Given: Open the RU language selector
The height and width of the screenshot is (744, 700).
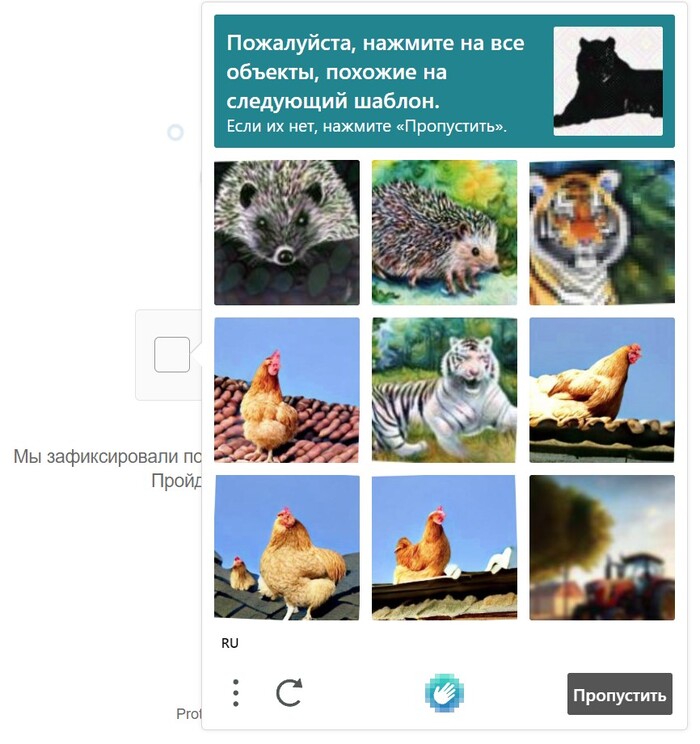Looking at the screenshot, I should coord(230,643).
